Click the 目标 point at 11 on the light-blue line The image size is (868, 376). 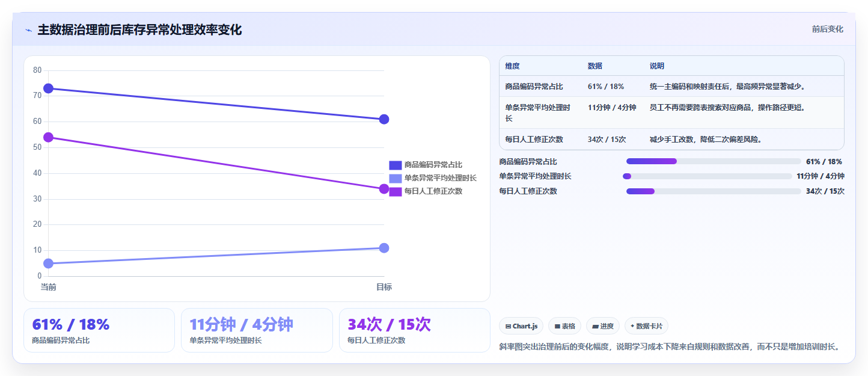[x=384, y=248]
